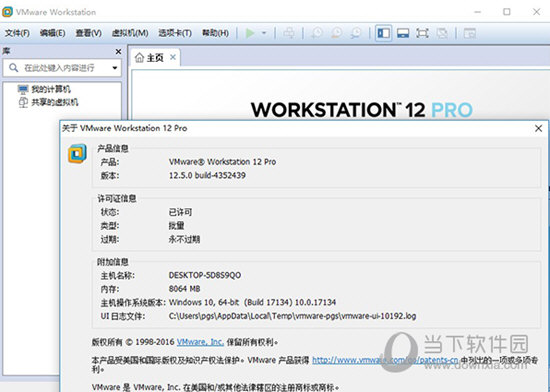Select 我的计算机 in the library tree
Viewport: 550px width, 392px height.
tap(51, 89)
